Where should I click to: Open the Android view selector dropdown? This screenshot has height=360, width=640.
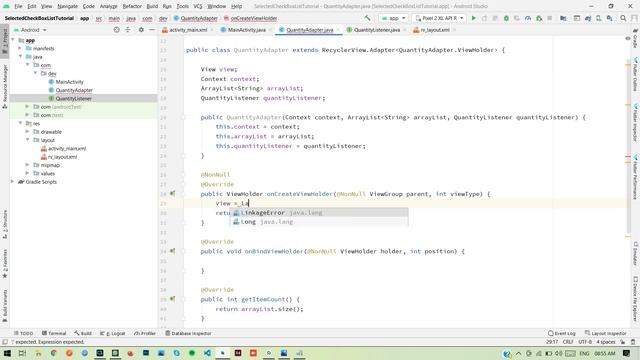[x=31, y=30]
